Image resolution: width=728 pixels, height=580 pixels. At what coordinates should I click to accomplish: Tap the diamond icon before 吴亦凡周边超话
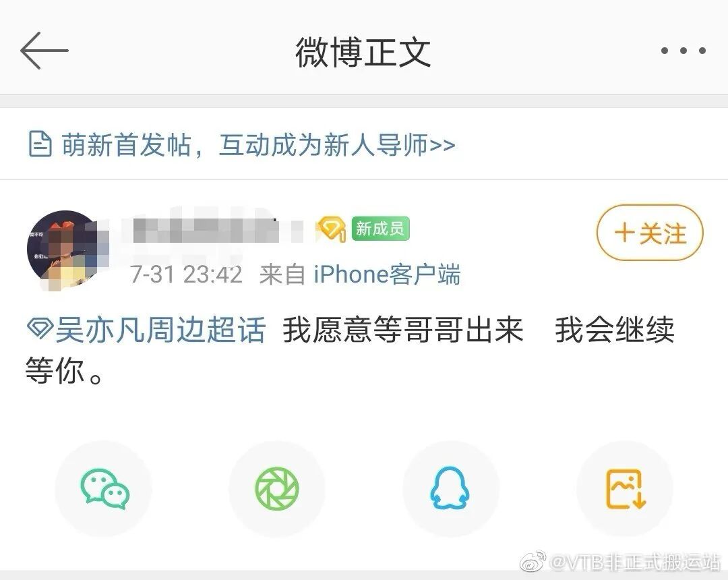click(x=40, y=328)
